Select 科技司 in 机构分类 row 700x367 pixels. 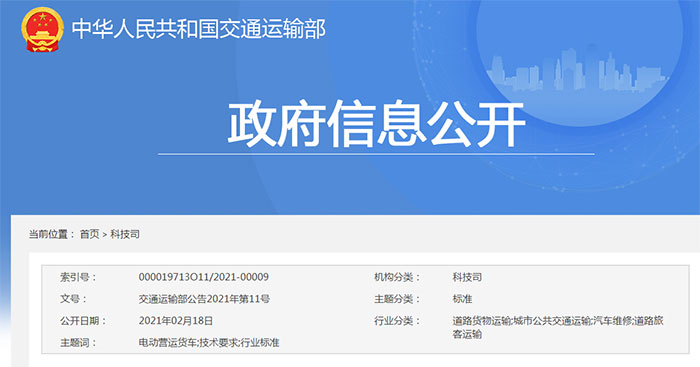(x=467, y=277)
